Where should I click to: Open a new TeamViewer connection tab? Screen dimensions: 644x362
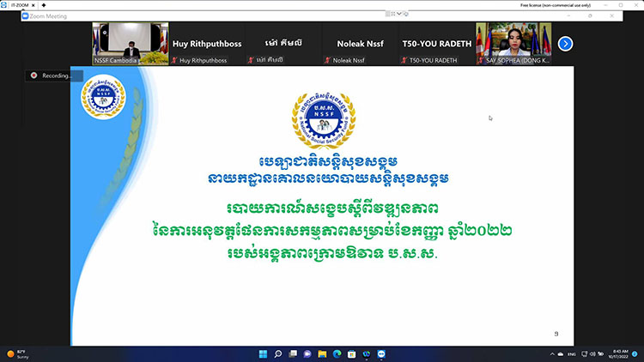44,5
